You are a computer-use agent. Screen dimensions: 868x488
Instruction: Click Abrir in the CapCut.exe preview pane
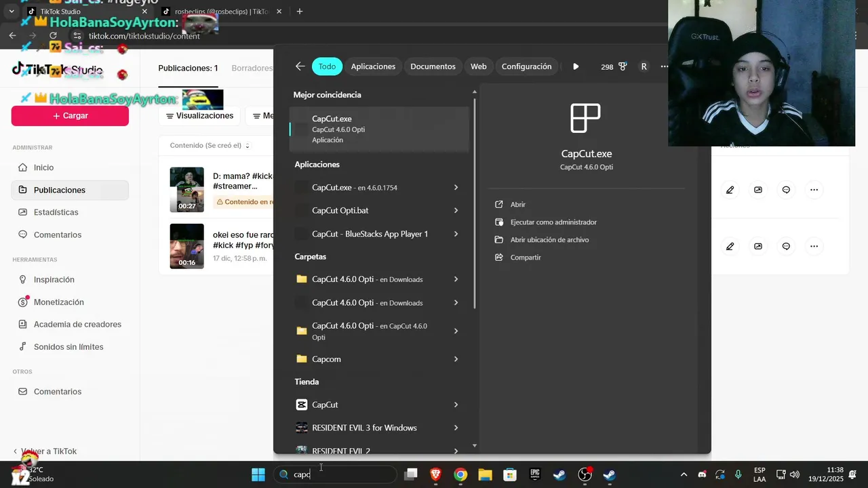[518, 204]
